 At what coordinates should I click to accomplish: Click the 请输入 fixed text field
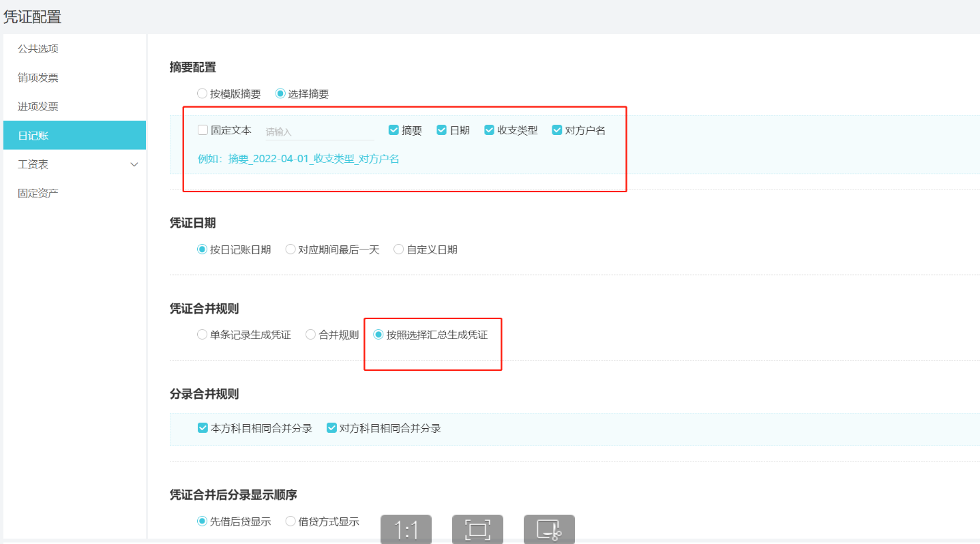pos(319,132)
